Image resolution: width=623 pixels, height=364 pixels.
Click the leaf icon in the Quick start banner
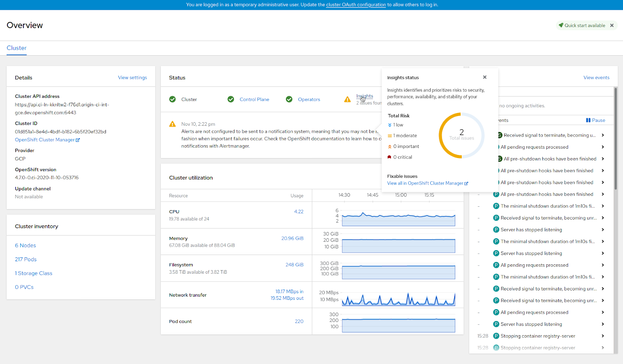pos(561,25)
